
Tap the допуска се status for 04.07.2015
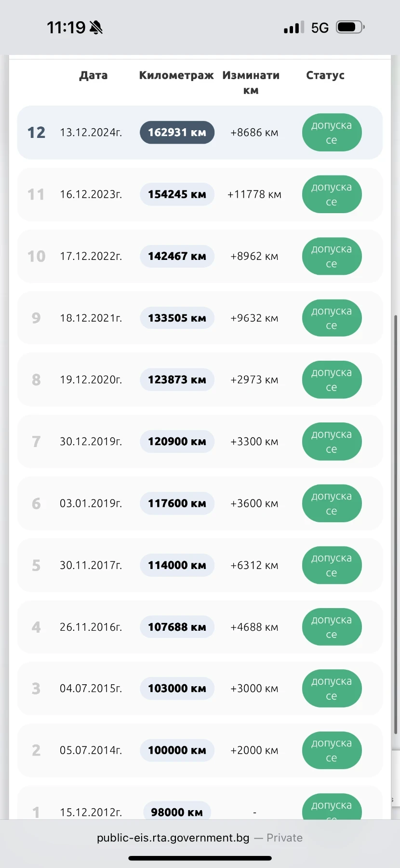332,689
